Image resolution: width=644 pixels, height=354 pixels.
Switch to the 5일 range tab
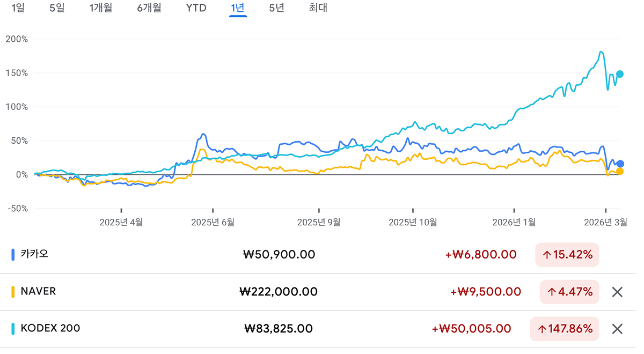click(56, 8)
